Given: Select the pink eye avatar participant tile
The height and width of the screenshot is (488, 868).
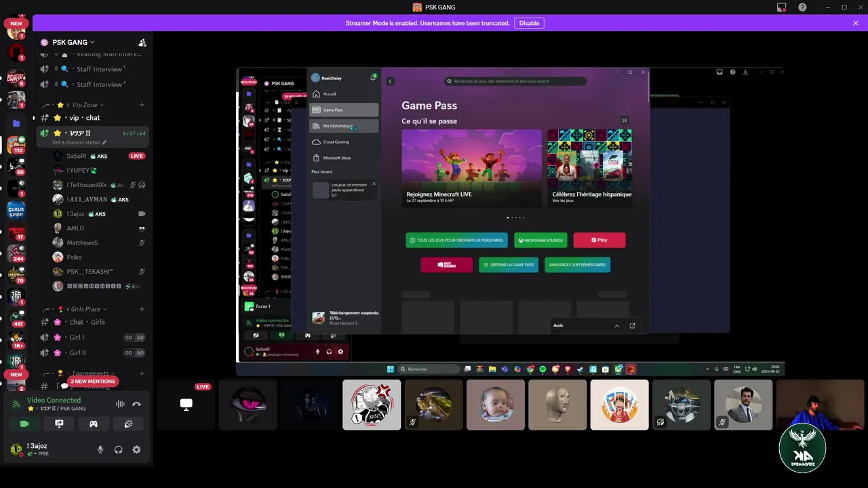Looking at the screenshot, I should coord(248,405).
